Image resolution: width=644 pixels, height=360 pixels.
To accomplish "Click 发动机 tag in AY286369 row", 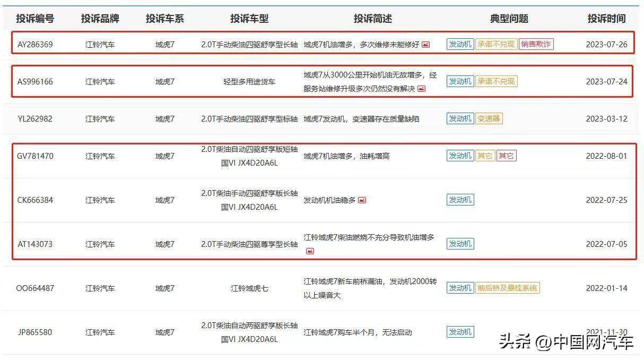I will 460,44.
